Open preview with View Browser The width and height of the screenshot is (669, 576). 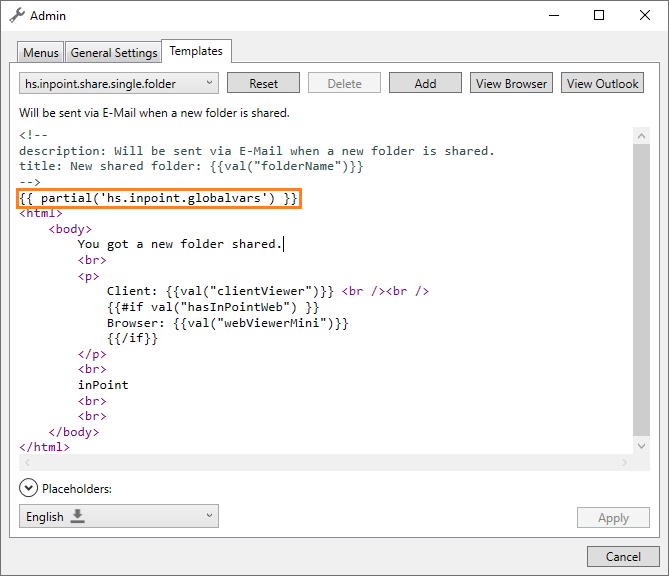511,84
